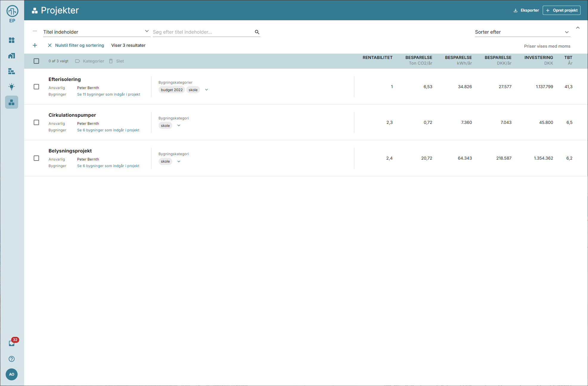Open the dashboard icon in sidebar
Screen dimensions: 588x386
point(12,40)
